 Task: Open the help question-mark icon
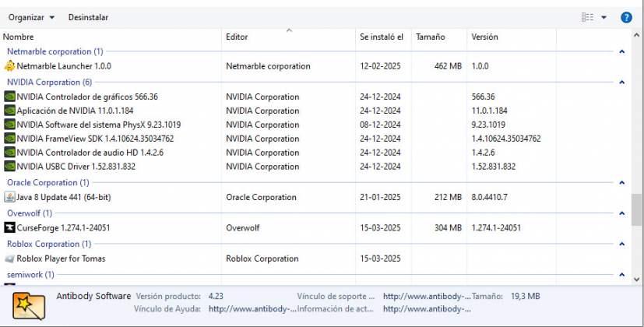pyautogui.click(x=626, y=17)
